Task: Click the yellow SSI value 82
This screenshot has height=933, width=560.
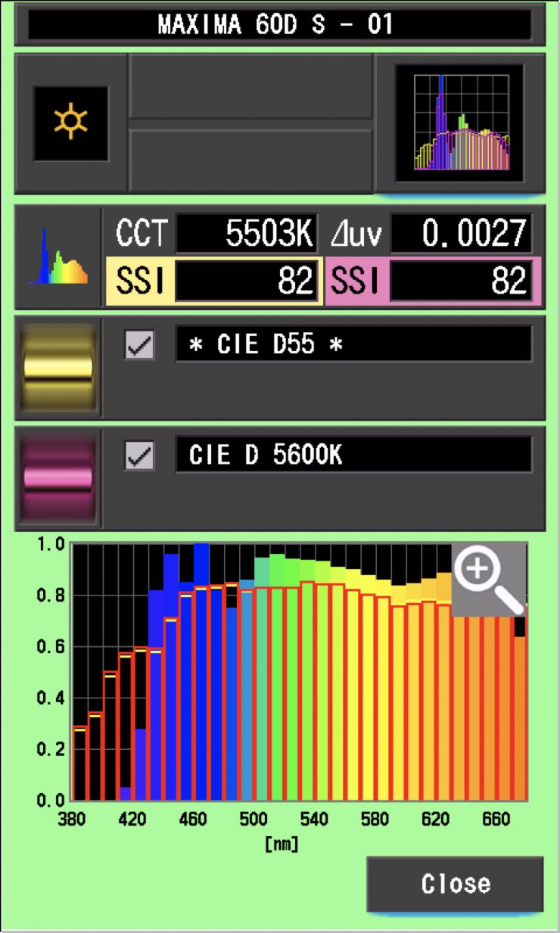Action: tap(246, 281)
